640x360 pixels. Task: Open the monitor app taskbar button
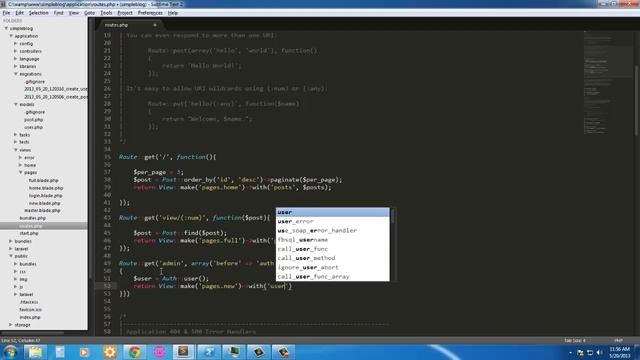pos(233,352)
